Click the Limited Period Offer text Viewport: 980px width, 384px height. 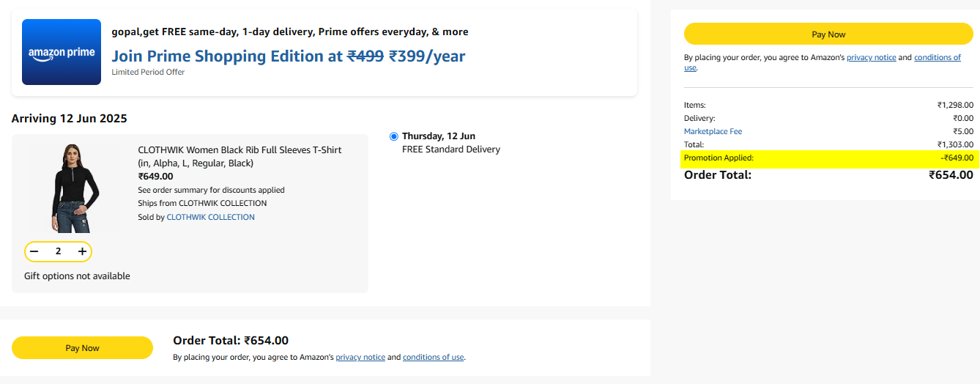[148, 72]
